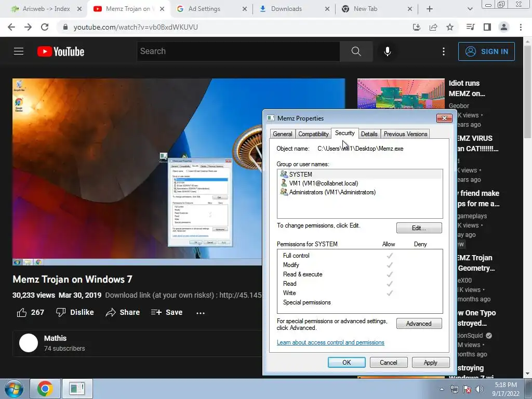Go back to the previous page

[11, 27]
